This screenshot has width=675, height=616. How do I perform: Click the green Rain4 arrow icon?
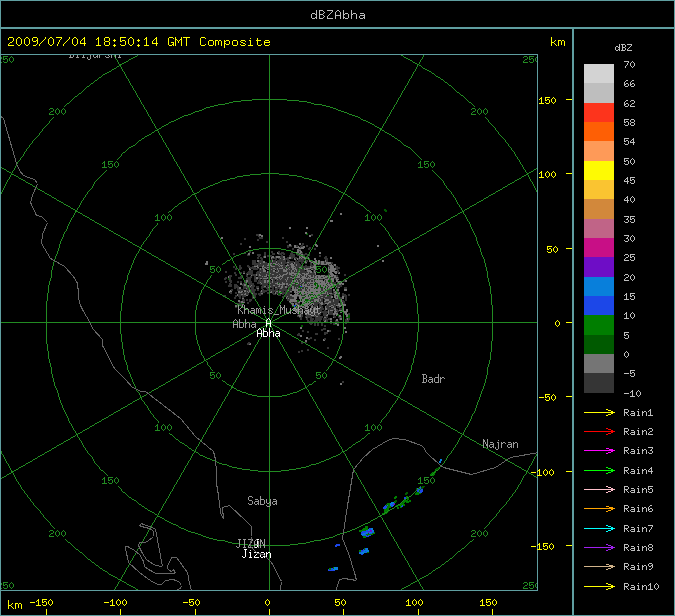coord(599,471)
